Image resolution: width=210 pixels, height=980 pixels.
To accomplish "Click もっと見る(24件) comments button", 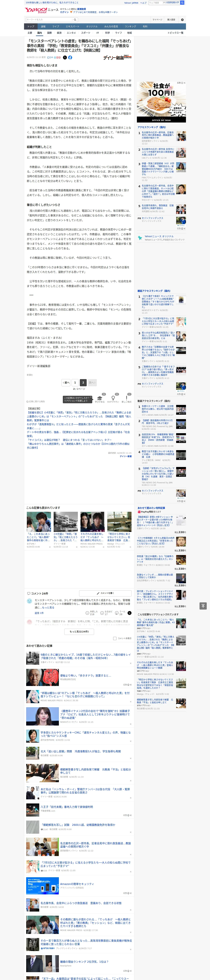I will point(79,631).
